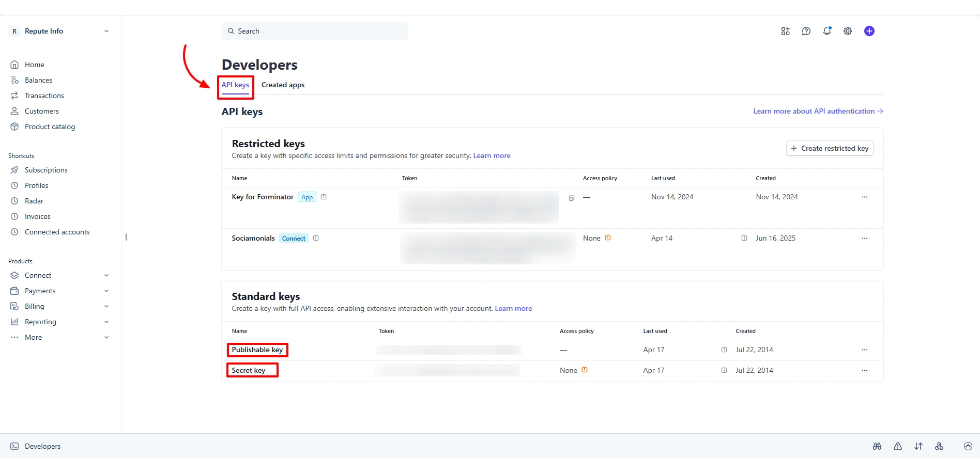Click the orange warning icon in Secret key row
980x458 pixels.
(585, 370)
